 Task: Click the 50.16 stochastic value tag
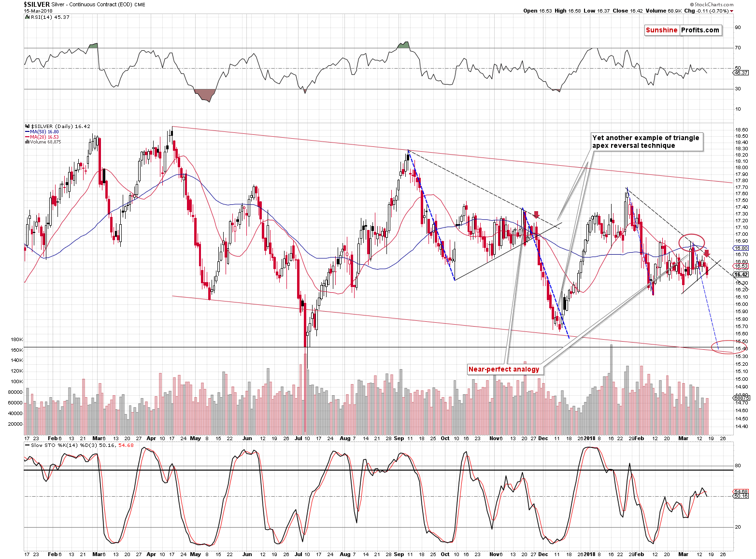click(741, 496)
